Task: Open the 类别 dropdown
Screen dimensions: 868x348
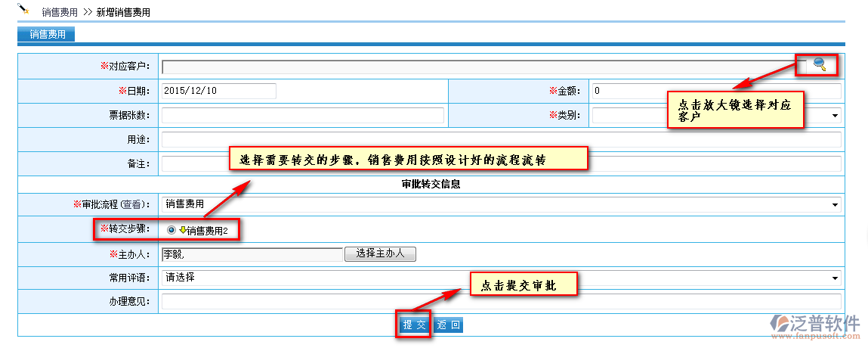Action: 716,115
